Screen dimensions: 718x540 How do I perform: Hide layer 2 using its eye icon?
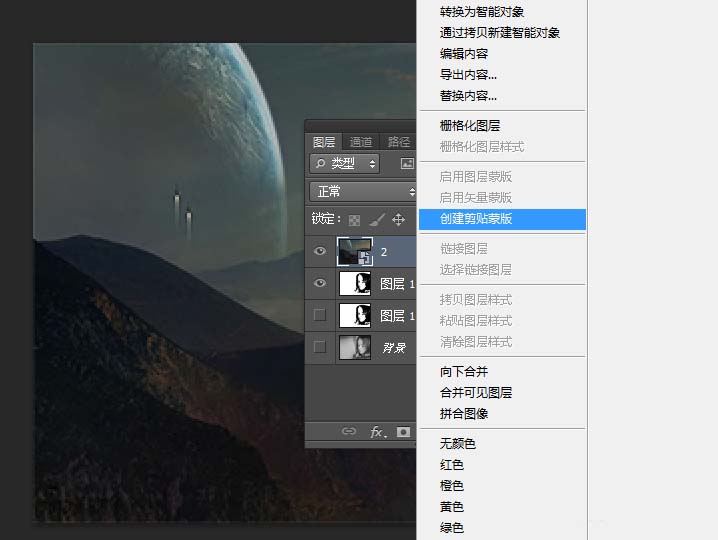pos(320,252)
